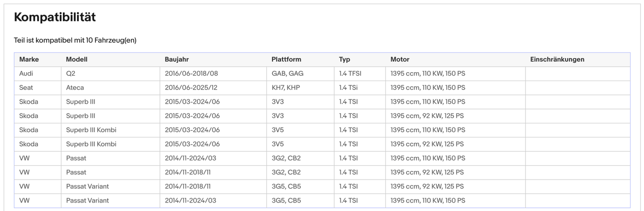Select the Typ column header
Screen dimensions: 644x211
tap(345, 59)
